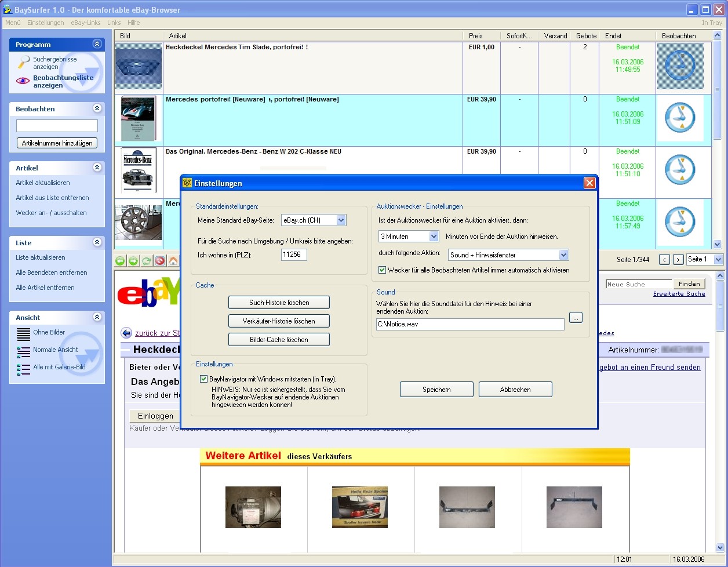The width and height of the screenshot is (728, 567).
Task: Click the browser forward arrow icon
Action: (x=133, y=261)
